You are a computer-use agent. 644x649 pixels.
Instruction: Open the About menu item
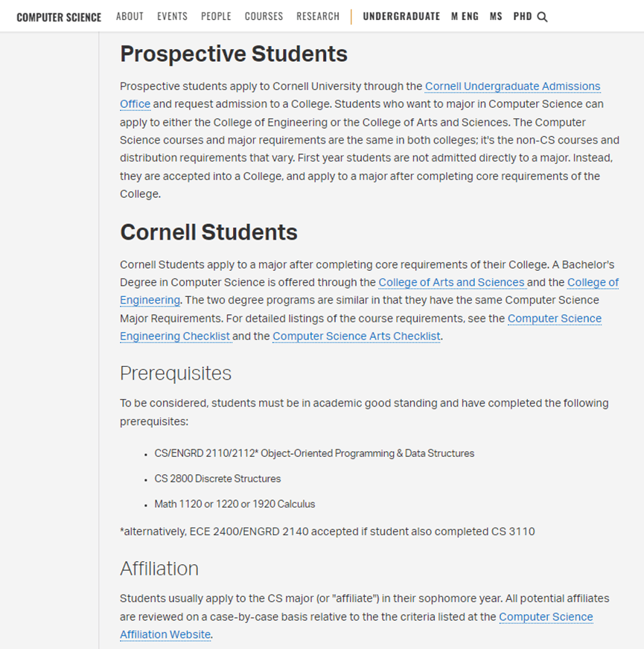point(130,16)
